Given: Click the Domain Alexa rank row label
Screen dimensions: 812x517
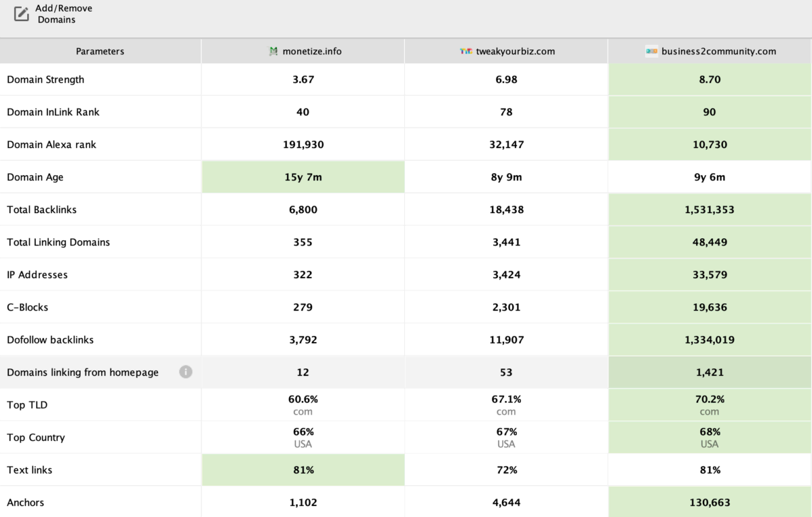Looking at the screenshot, I should (52, 145).
